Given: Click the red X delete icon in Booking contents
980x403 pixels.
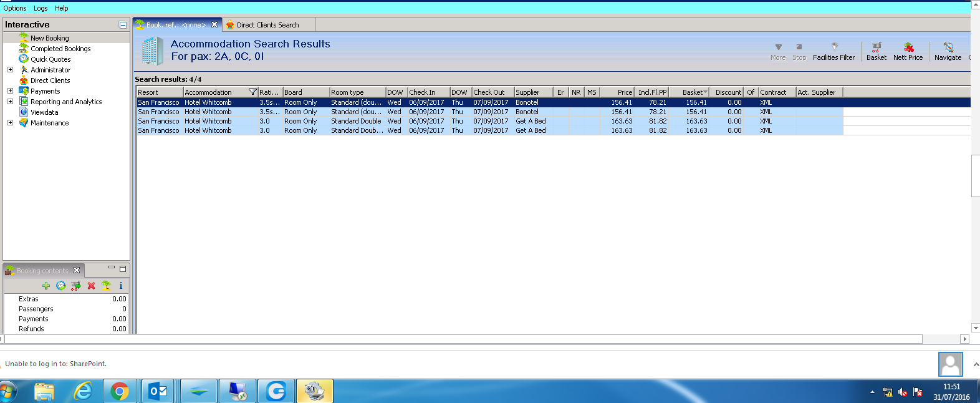Looking at the screenshot, I should click(91, 286).
